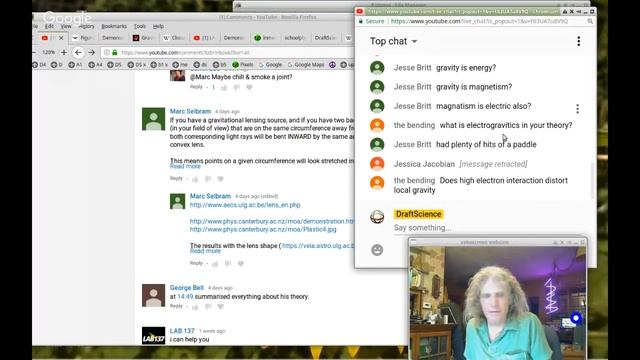Viewport: 640px width, 360px height.
Task: Switch to the '(1) Li...' YouTube tab
Action: tap(204, 38)
